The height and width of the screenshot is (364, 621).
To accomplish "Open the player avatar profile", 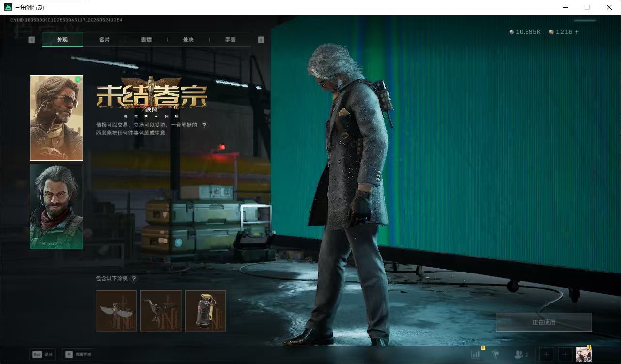I will (584, 354).
